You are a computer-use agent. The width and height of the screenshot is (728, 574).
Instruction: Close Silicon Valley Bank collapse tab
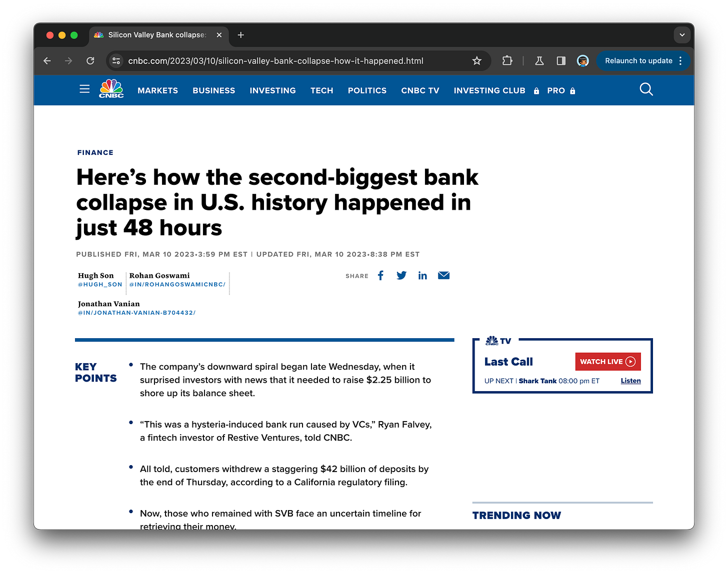(x=219, y=35)
